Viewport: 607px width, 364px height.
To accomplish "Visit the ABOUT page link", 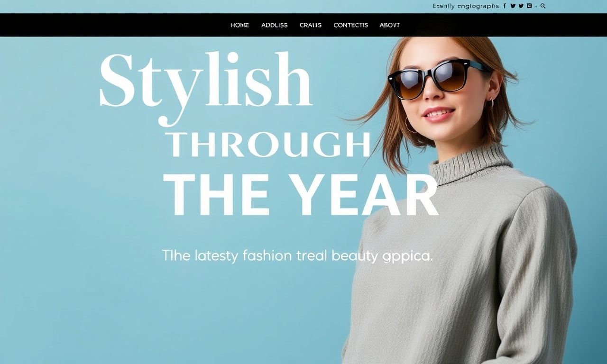I will [389, 25].
